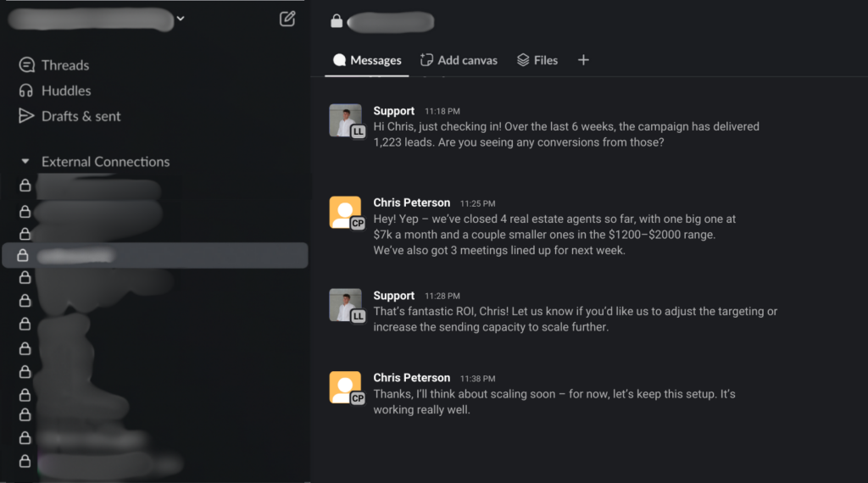Click the 11:25 PM timestamp

point(477,204)
